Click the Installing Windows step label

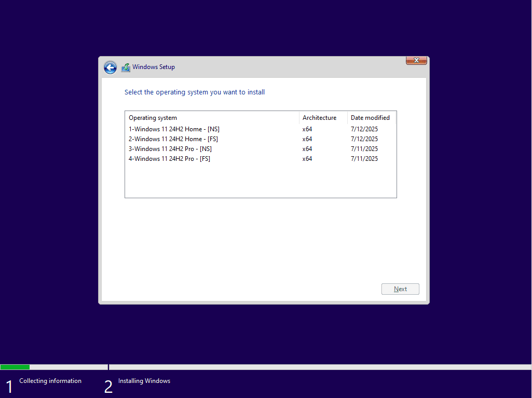[x=144, y=381]
